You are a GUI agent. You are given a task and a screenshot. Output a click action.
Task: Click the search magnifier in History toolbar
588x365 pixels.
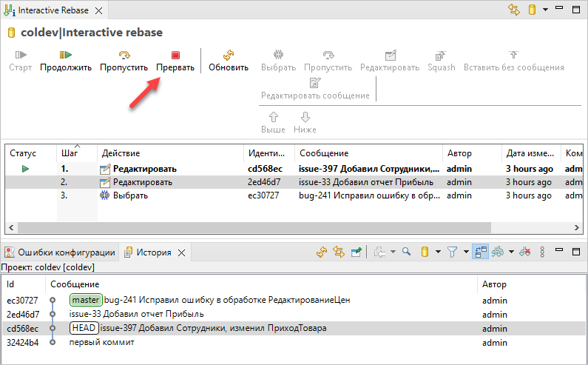[406, 252]
